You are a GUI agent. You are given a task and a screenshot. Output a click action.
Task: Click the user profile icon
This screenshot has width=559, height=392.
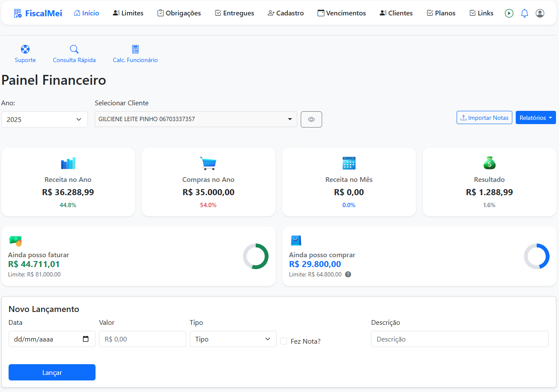click(x=540, y=13)
